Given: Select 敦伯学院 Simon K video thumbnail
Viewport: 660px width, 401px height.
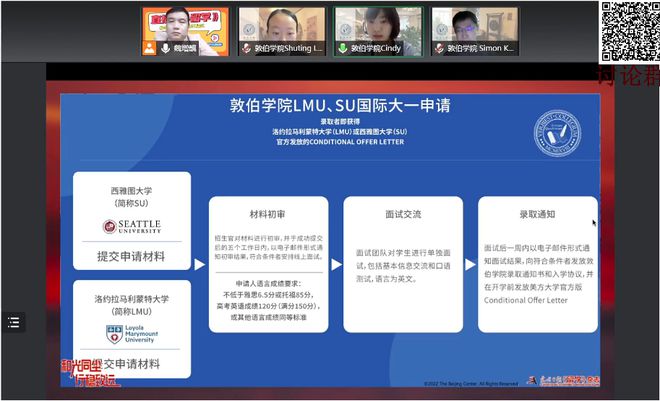Looking at the screenshot, I should tap(474, 32).
